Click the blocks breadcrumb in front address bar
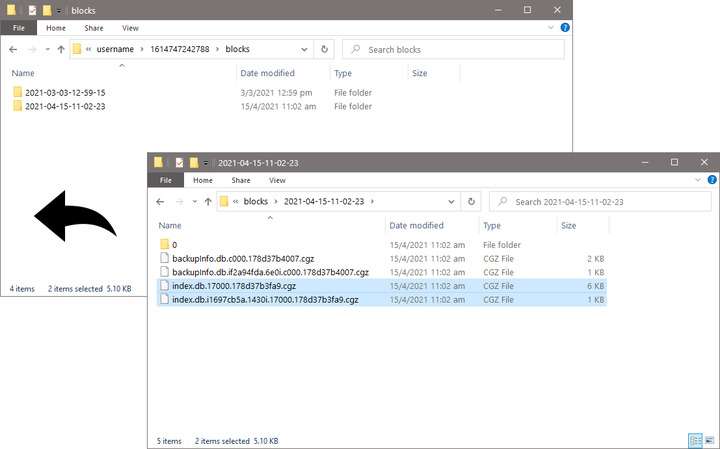The image size is (720, 449). (x=256, y=201)
